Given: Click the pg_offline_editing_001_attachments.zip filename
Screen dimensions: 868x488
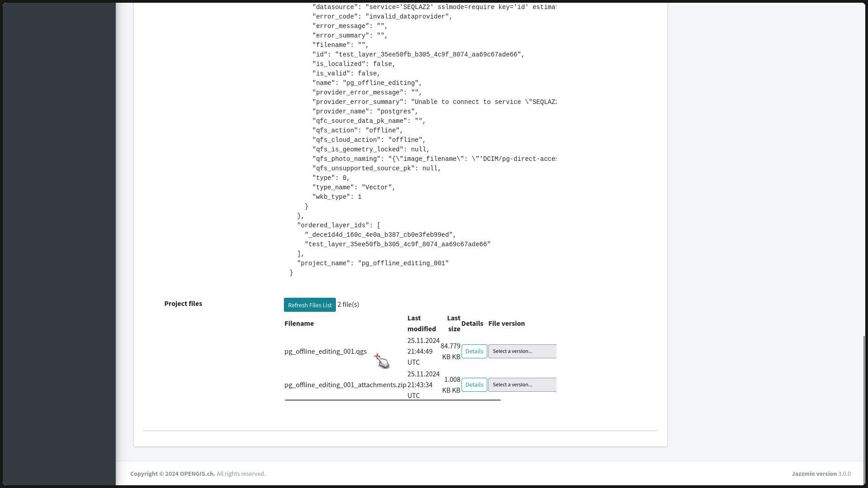Looking at the screenshot, I should (345, 385).
